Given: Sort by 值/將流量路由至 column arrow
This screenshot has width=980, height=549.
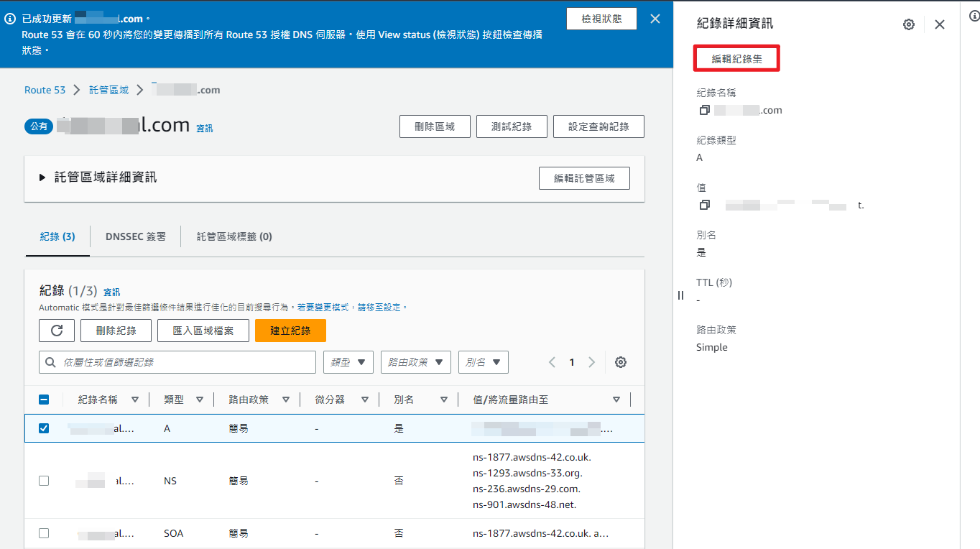Looking at the screenshot, I should coord(616,400).
